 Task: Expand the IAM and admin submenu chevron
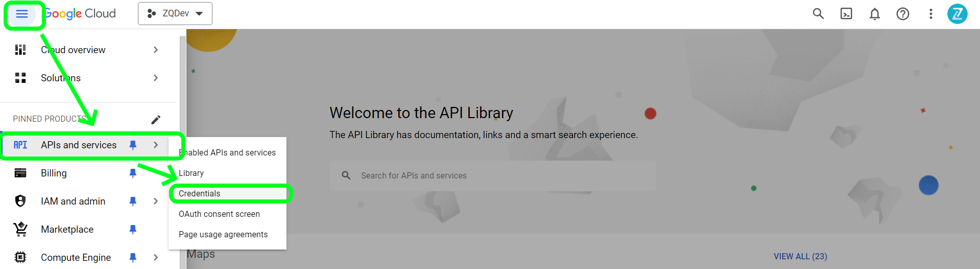156,201
